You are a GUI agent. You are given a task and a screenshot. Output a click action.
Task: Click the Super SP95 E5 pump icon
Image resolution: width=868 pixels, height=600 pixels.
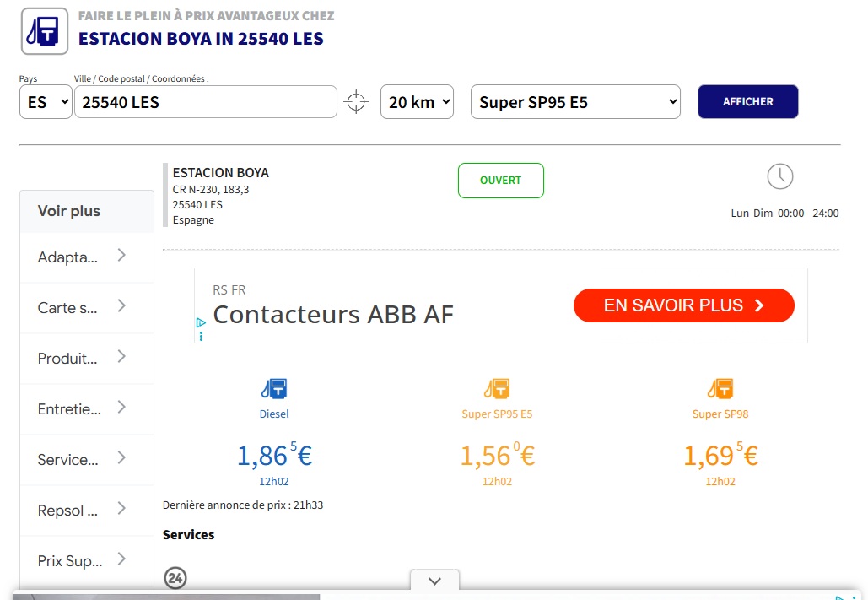[x=497, y=388]
